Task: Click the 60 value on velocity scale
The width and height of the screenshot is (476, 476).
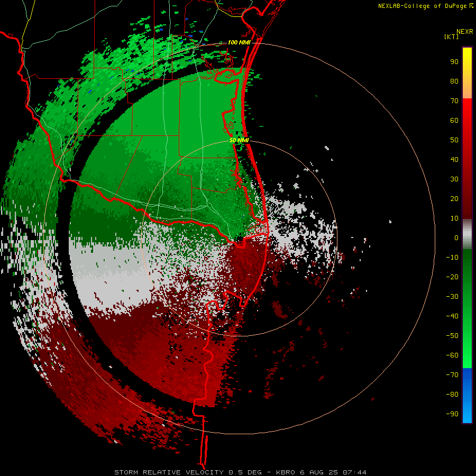Action: [x=454, y=121]
